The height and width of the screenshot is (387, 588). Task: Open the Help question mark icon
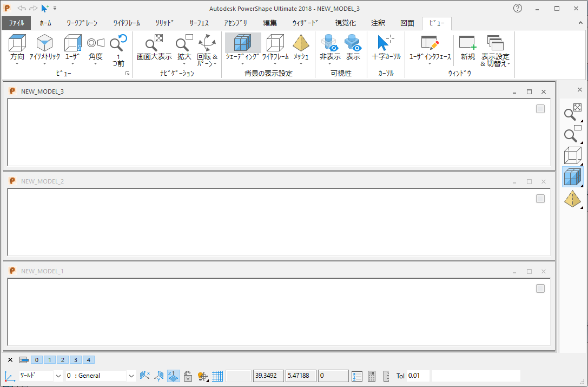click(x=518, y=8)
